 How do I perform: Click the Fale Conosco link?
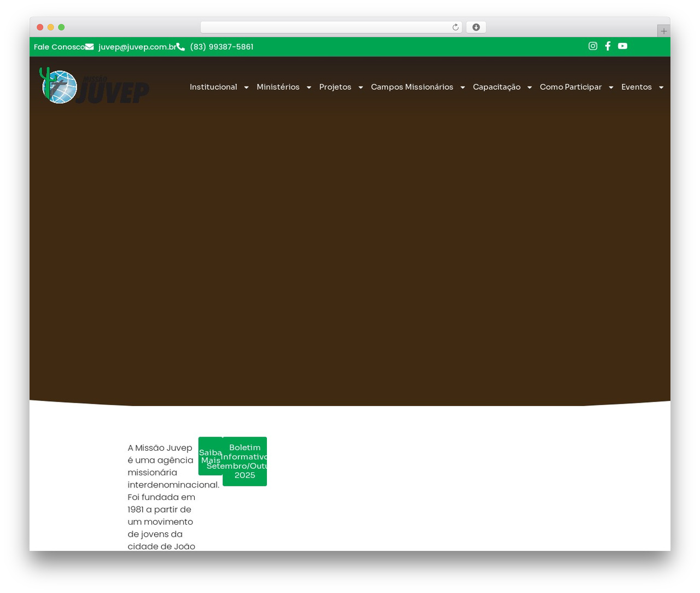click(x=59, y=47)
